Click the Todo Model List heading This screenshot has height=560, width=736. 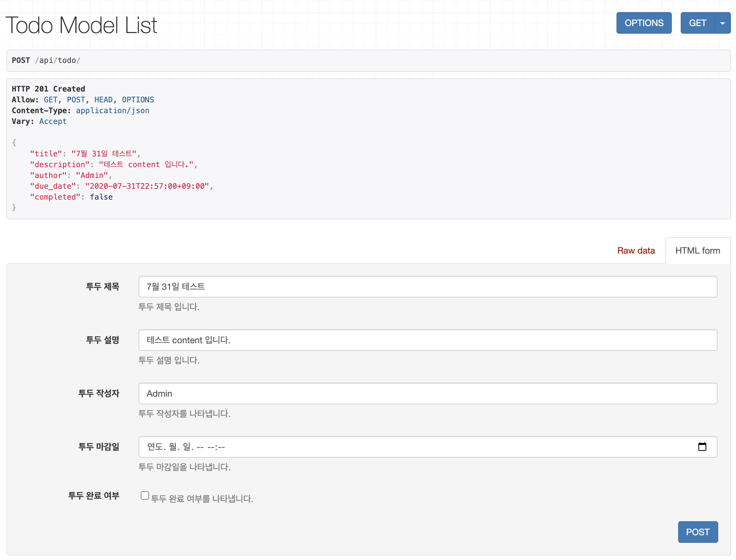click(x=81, y=25)
